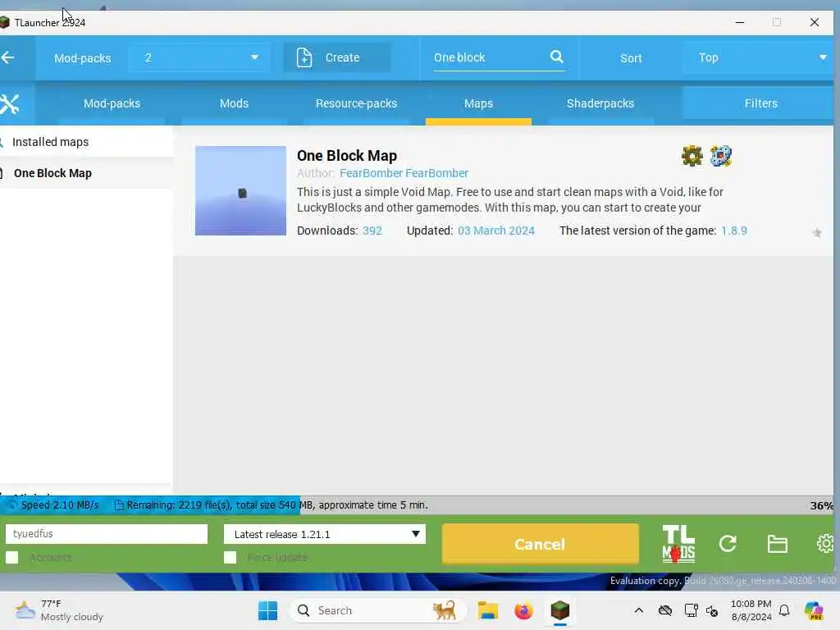Switch to the Shaderpacks tab
This screenshot has width=840, height=630.
600,103
